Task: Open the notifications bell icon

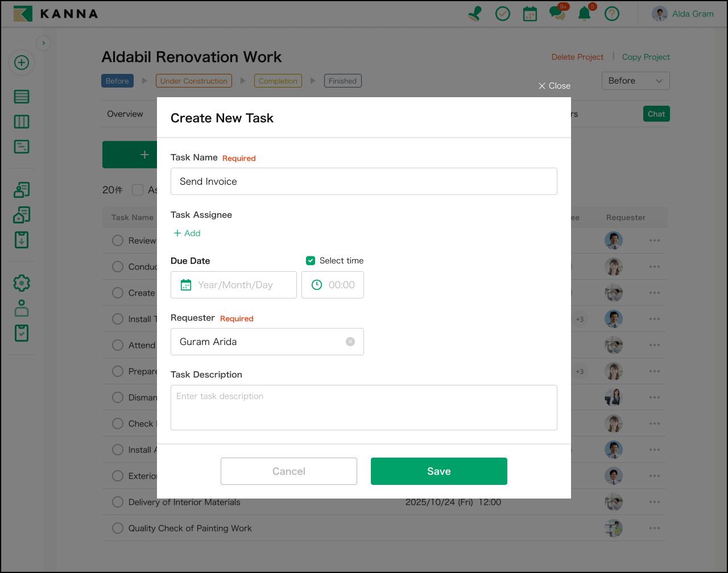Action: [x=585, y=14]
